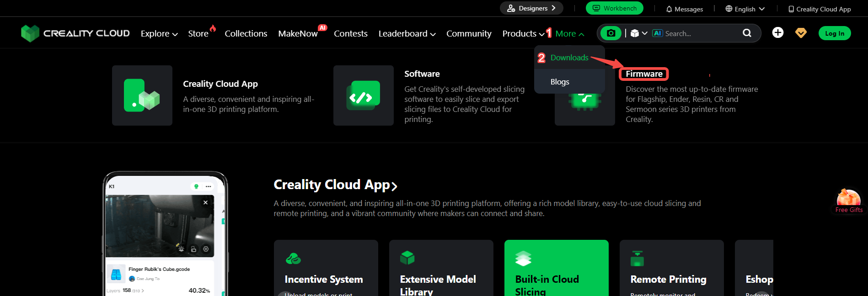Open the English language dropdown
This screenshot has width=868, height=296.
[x=745, y=9]
